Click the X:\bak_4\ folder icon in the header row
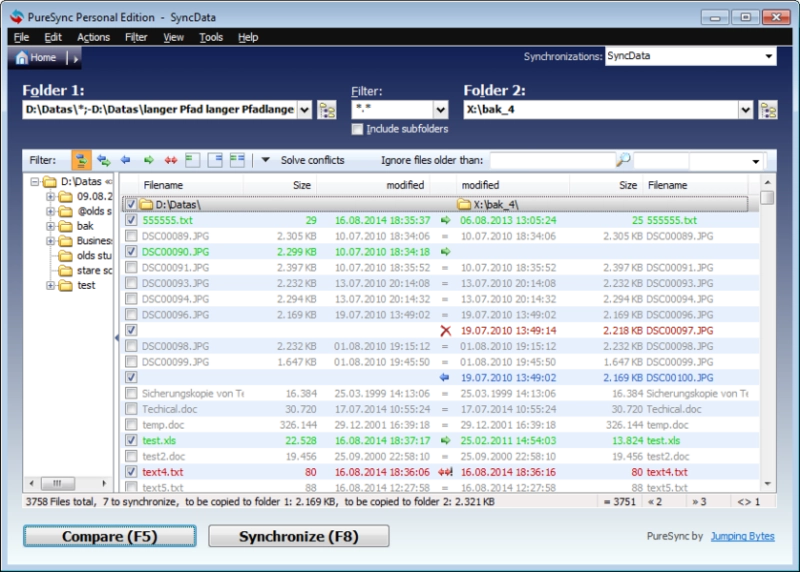Viewport: 800px width, 572px height. [464, 205]
